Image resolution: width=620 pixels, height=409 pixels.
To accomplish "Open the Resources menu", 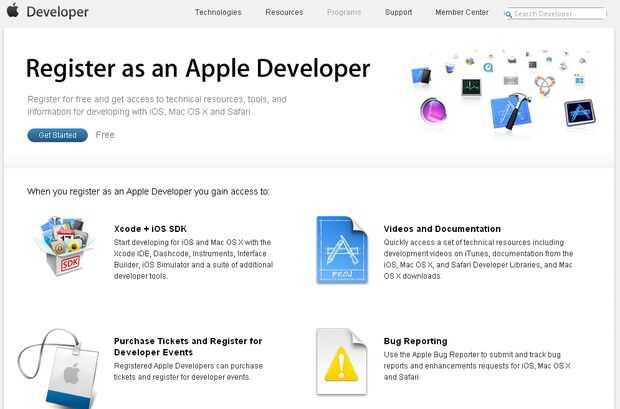I will point(284,12).
